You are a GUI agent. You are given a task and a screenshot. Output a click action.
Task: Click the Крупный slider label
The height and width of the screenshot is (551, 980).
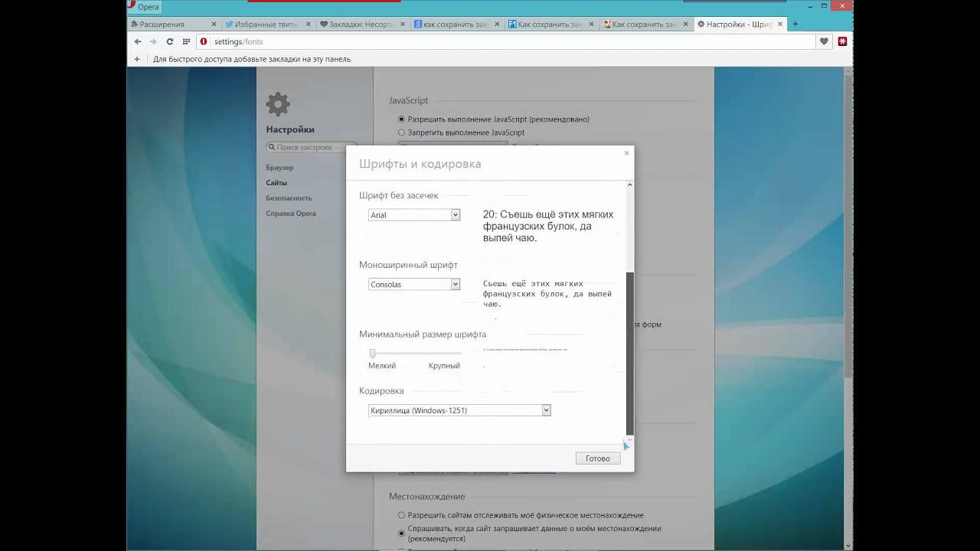444,366
